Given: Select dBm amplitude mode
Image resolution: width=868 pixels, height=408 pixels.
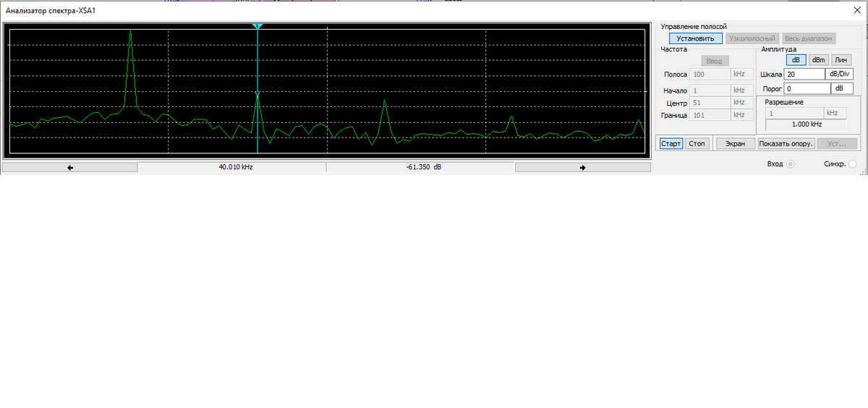Looking at the screenshot, I should click(819, 60).
